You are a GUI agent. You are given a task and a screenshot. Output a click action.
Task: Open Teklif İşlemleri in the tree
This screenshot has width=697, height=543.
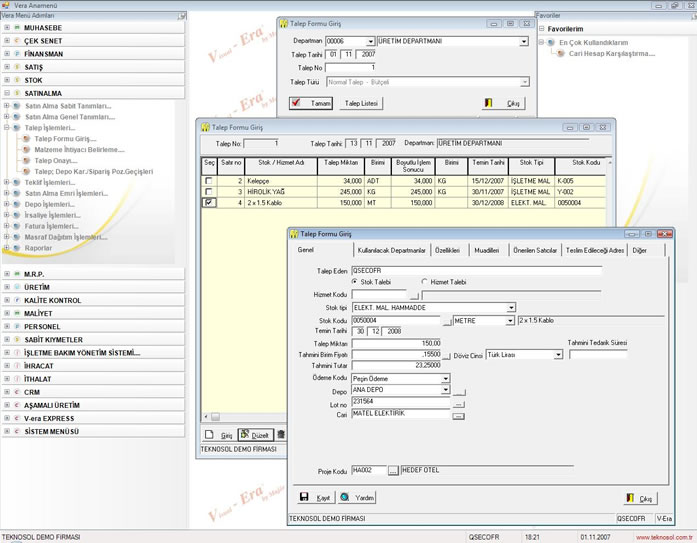tap(50, 182)
